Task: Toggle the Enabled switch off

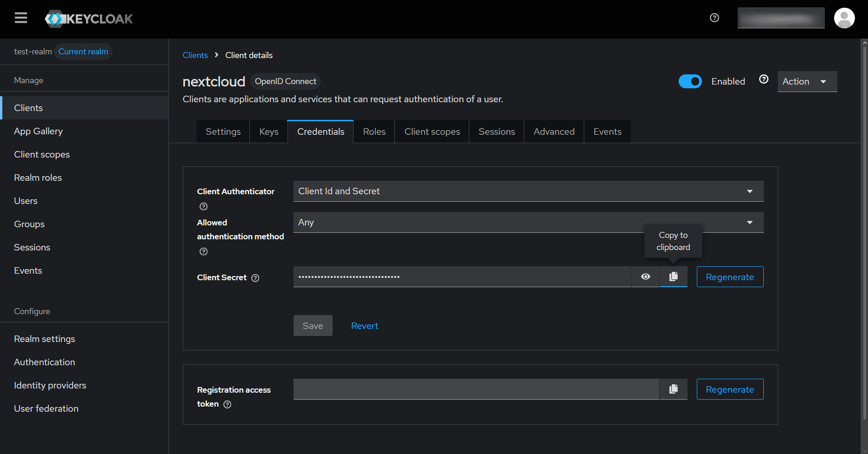Action: (690, 81)
